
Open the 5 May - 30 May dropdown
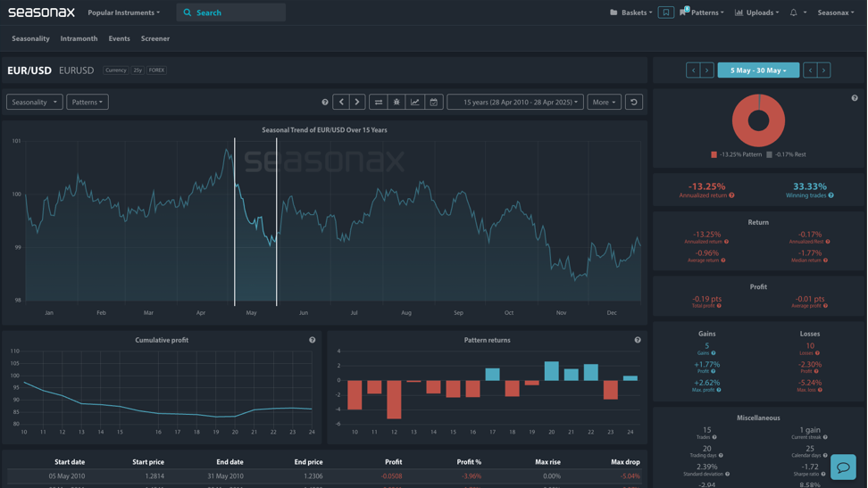tap(758, 70)
